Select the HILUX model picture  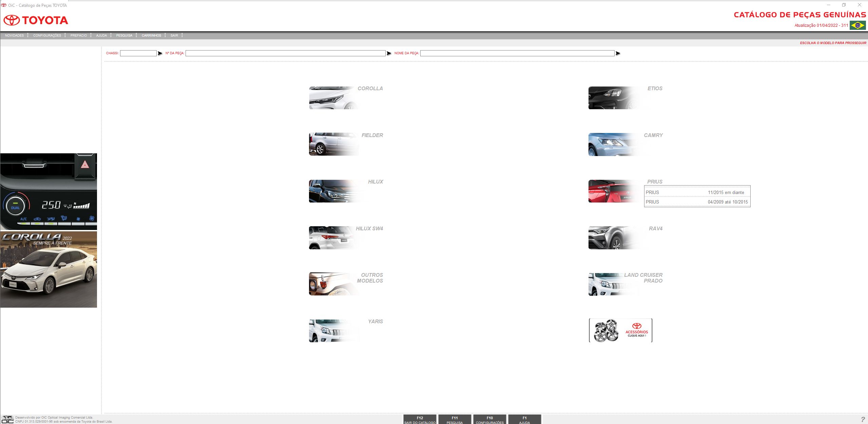coord(333,191)
